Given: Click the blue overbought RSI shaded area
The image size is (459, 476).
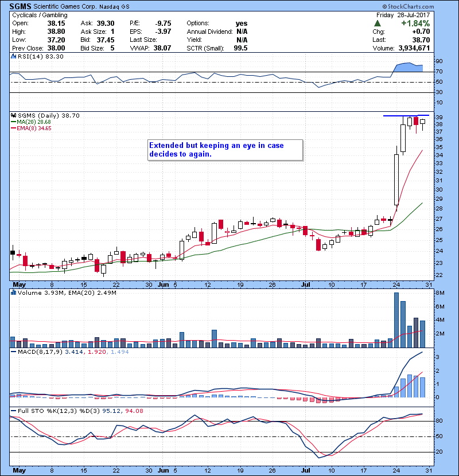Looking at the screenshot, I should (x=408, y=68).
